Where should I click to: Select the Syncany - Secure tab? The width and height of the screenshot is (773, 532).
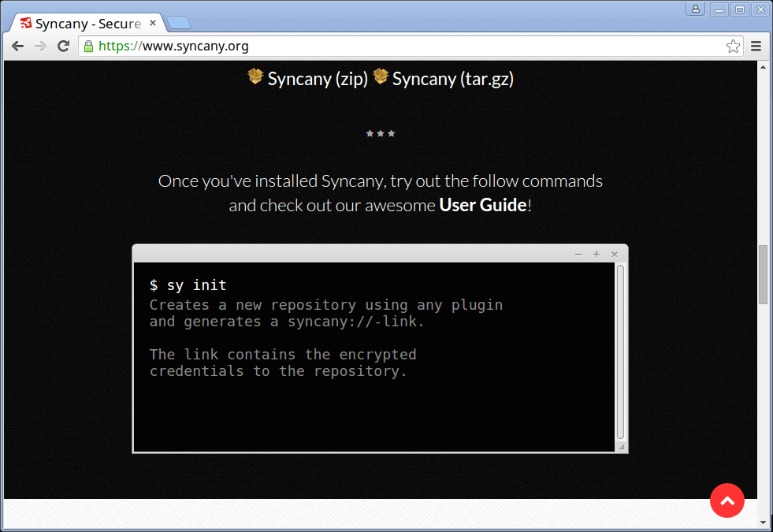click(89, 23)
